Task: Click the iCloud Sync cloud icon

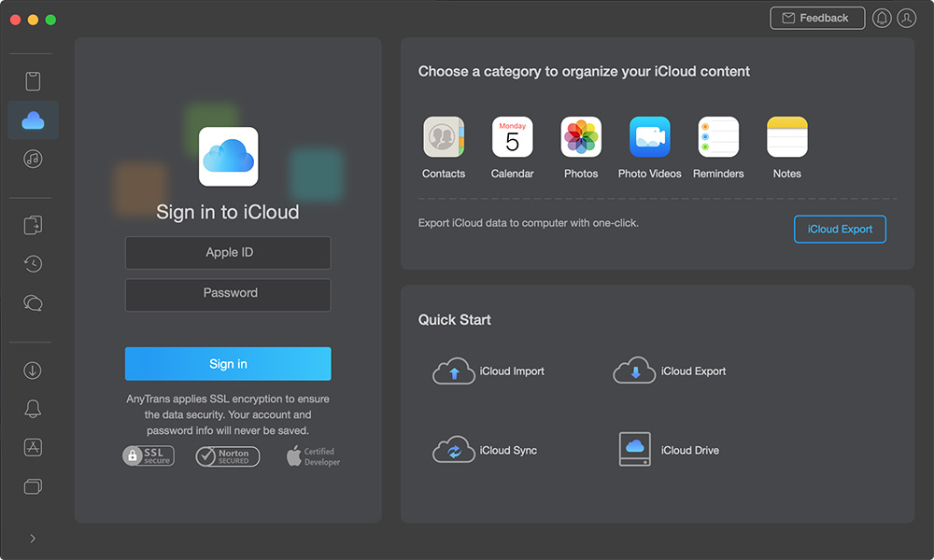Action: 454,450
